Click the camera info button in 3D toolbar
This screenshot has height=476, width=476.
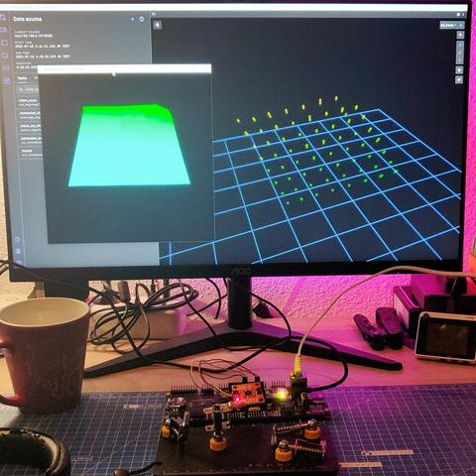459,79
